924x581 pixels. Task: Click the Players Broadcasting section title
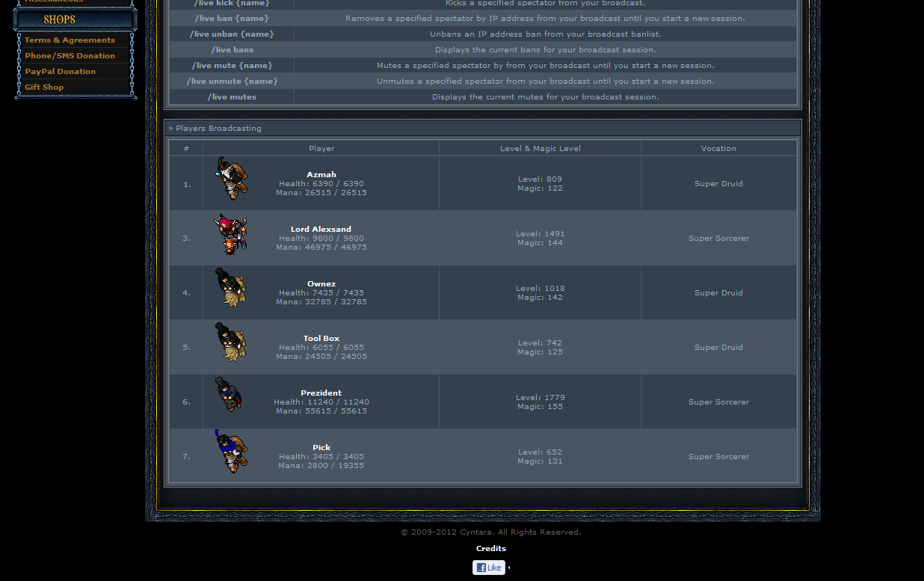click(x=218, y=129)
